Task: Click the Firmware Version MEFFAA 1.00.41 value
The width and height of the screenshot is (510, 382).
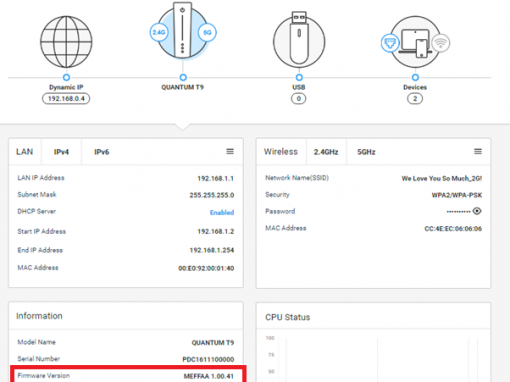Action: tap(209, 376)
